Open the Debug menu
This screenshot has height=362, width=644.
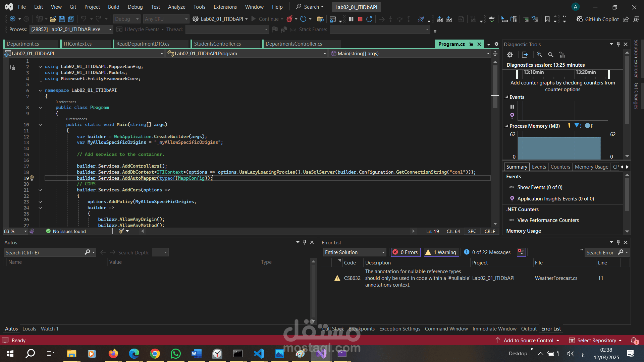(x=135, y=7)
